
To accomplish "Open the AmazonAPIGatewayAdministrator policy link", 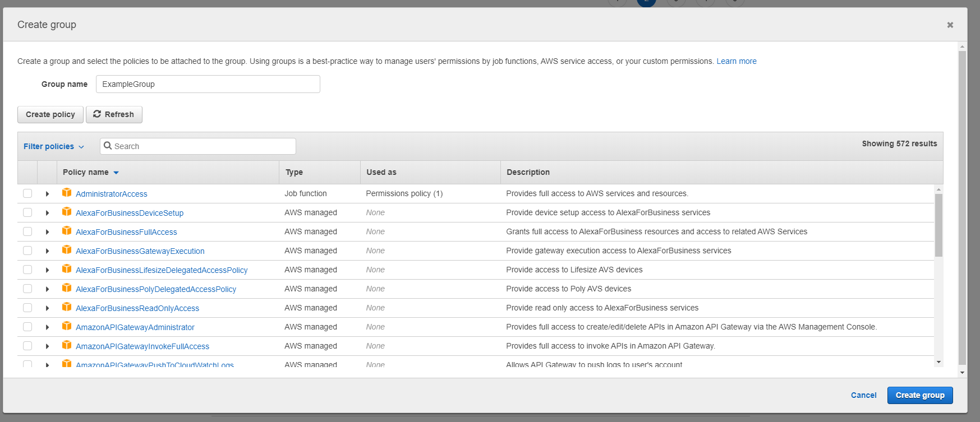I will pyautogui.click(x=135, y=327).
